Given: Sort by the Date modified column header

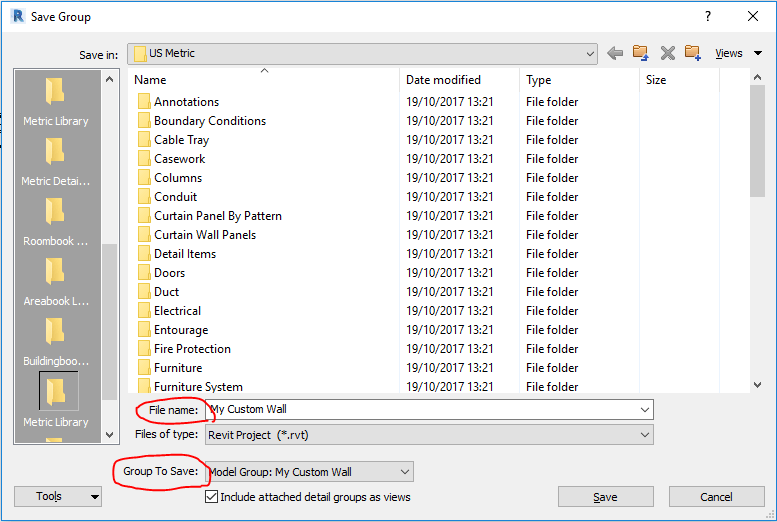Looking at the screenshot, I should click(459, 80).
